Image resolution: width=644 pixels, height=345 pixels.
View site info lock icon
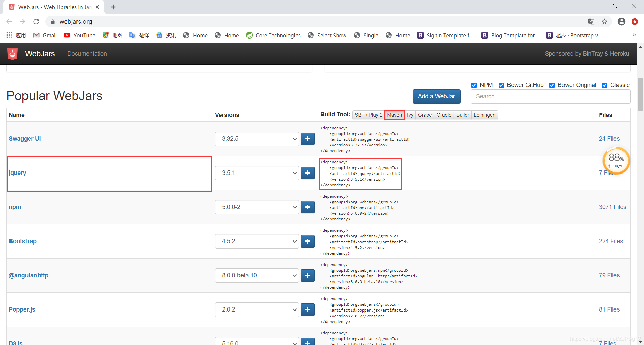click(x=53, y=22)
